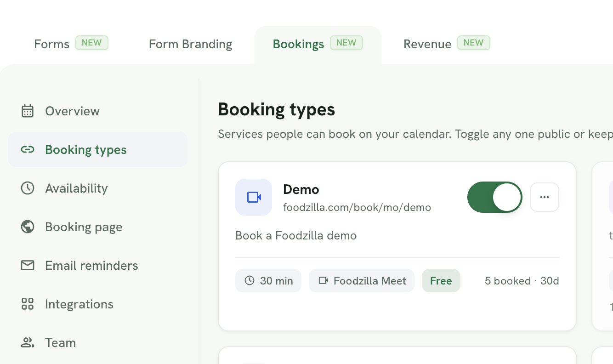Select Booking types in the sidebar
This screenshot has height=364, width=613.
click(x=98, y=150)
